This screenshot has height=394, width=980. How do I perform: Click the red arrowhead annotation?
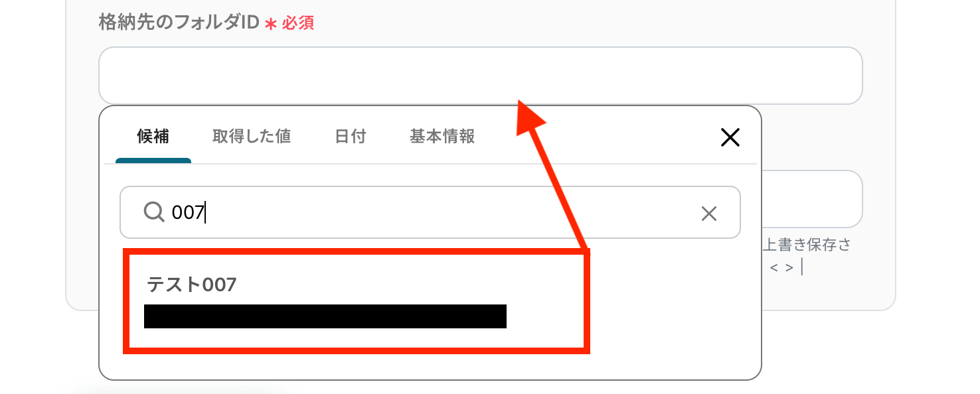click(529, 117)
